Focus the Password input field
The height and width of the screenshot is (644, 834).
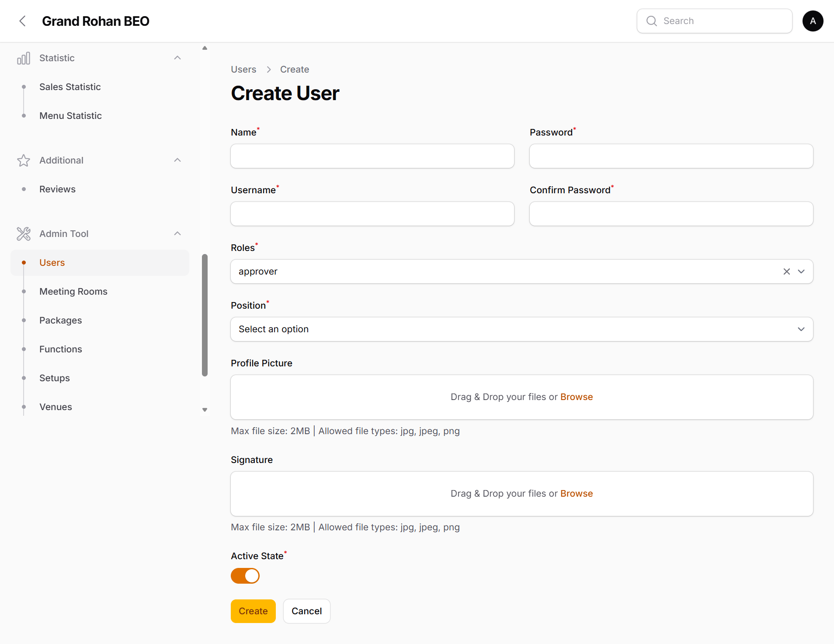click(x=671, y=156)
